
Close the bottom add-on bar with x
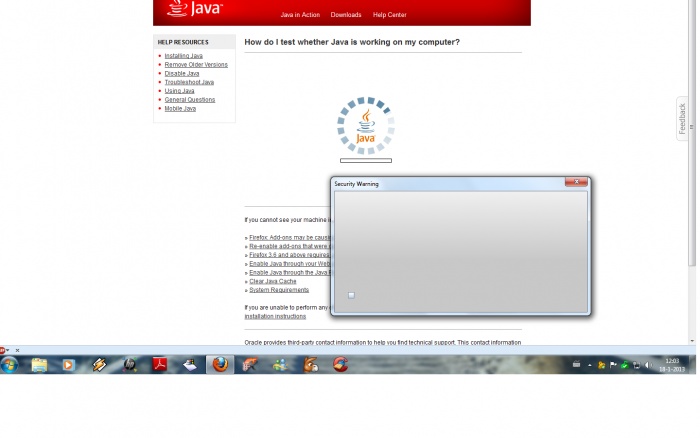17,350
